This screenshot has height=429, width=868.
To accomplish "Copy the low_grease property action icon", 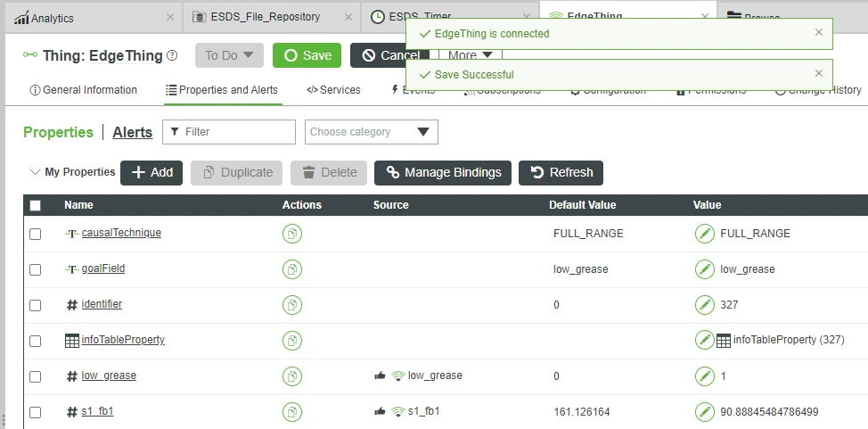I will tap(292, 376).
